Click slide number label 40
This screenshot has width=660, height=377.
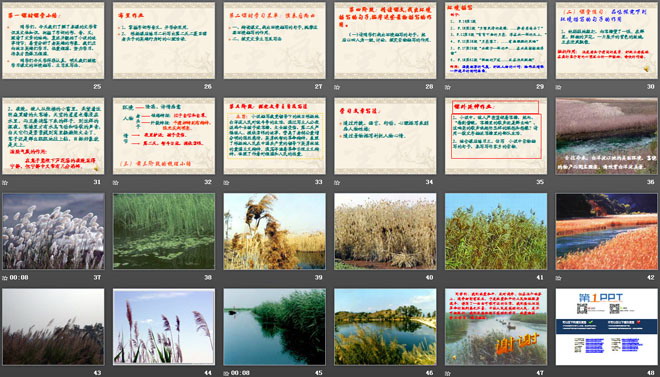click(x=429, y=278)
